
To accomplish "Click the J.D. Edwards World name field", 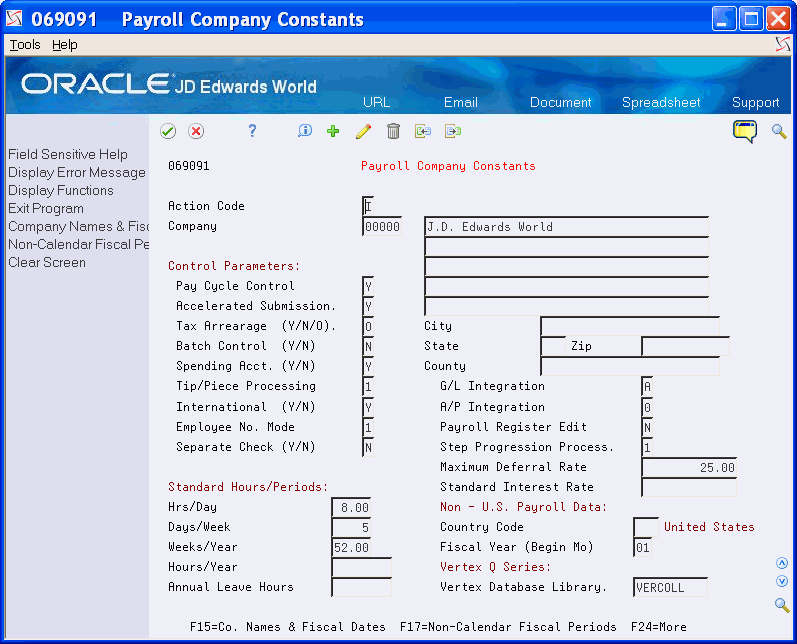I will pyautogui.click(x=566, y=226).
